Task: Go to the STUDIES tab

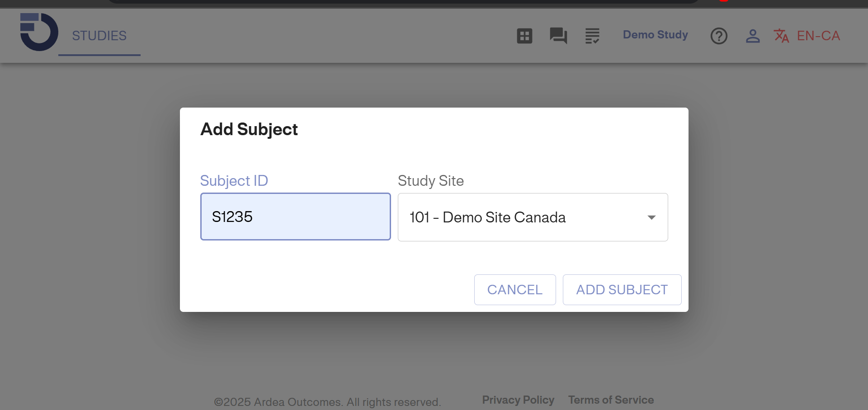Action: tap(99, 36)
